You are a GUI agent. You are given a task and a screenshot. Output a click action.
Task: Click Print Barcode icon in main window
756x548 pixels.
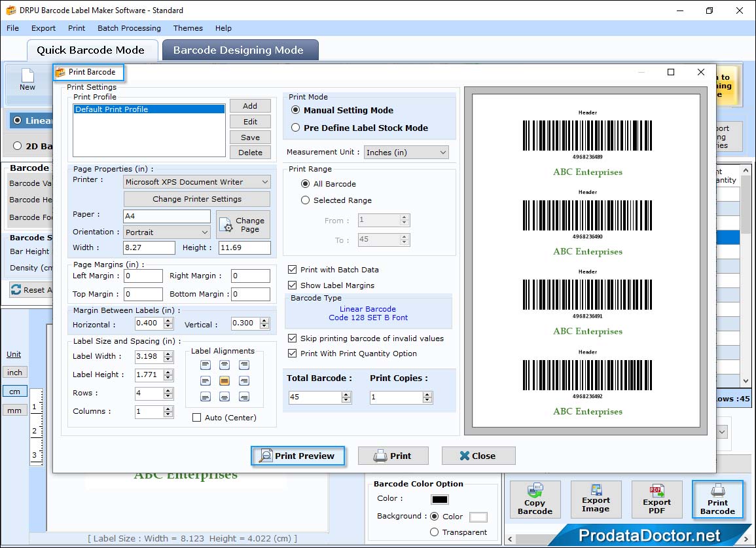pos(717,490)
